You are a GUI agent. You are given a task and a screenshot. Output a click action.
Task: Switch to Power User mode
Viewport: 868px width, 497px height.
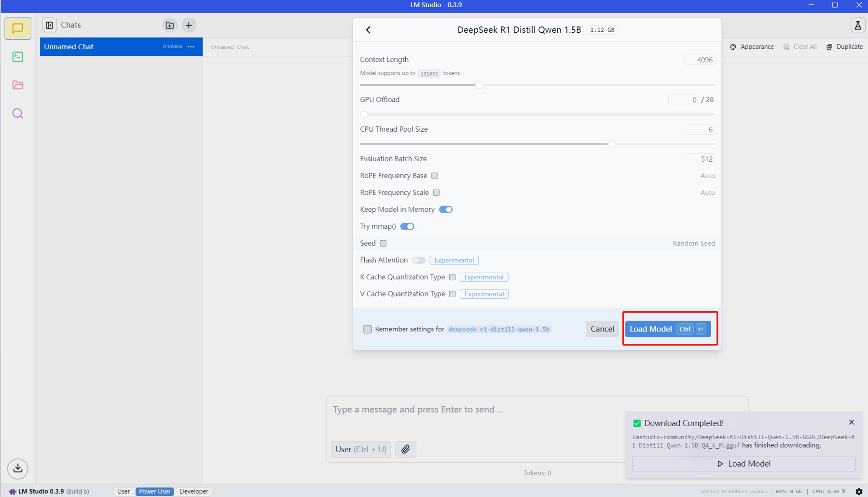154,491
